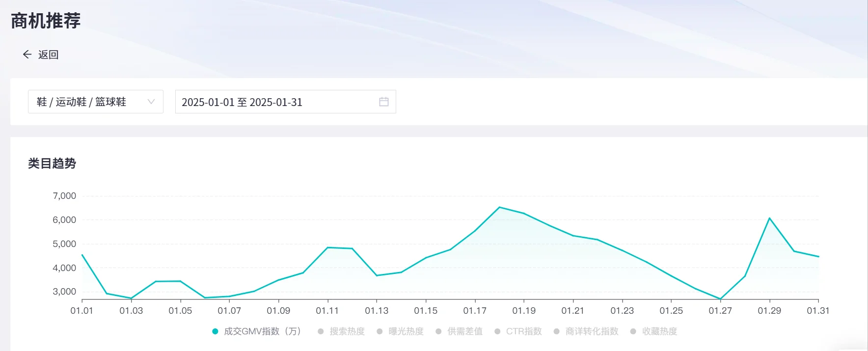Click the 01.31 x-axis label
This screenshot has width=868, height=351.
tap(818, 311)
